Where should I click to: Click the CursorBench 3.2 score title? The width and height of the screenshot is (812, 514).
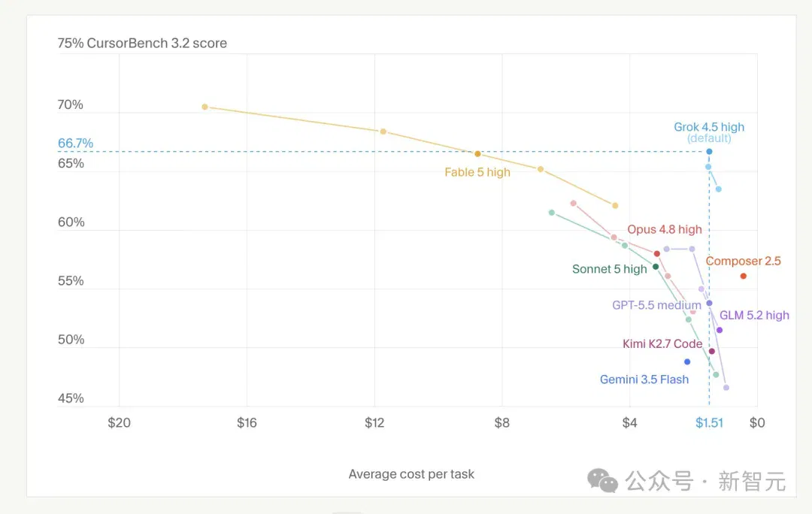142,43
